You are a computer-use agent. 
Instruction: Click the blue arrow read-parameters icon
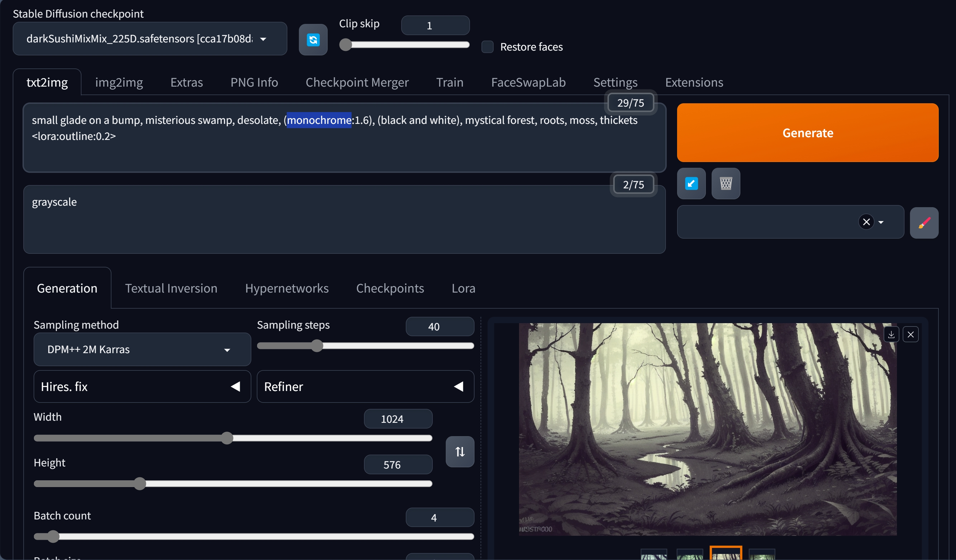[691, 184]
